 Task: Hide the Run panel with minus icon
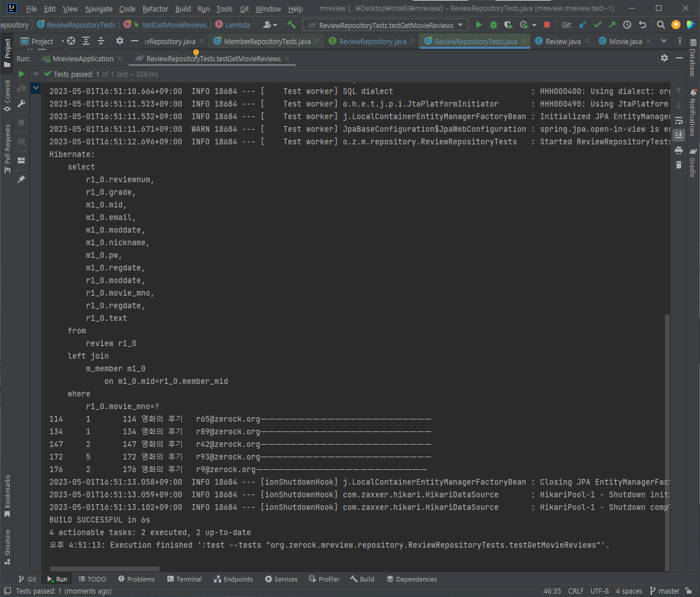coord(679,58)
